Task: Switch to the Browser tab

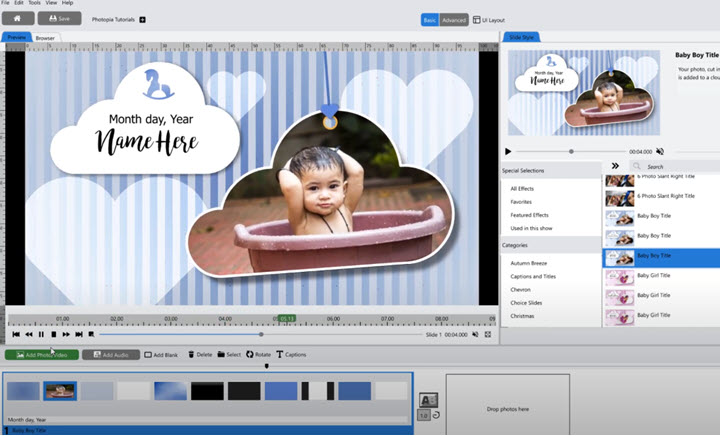Action: tap(46, 37)
